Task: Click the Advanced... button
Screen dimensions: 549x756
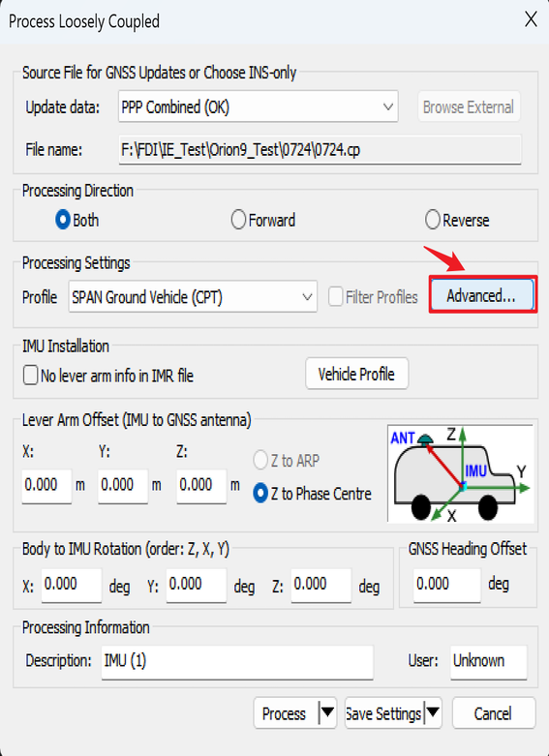Action: [x=482, y=295]
